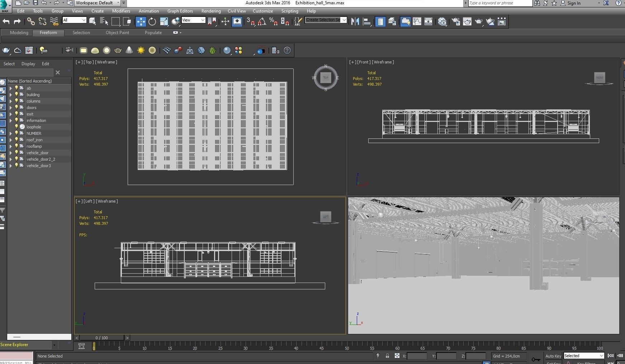Open the Curve Editor from toolbar
Screen dimensions: 625x364
[417, 22]
